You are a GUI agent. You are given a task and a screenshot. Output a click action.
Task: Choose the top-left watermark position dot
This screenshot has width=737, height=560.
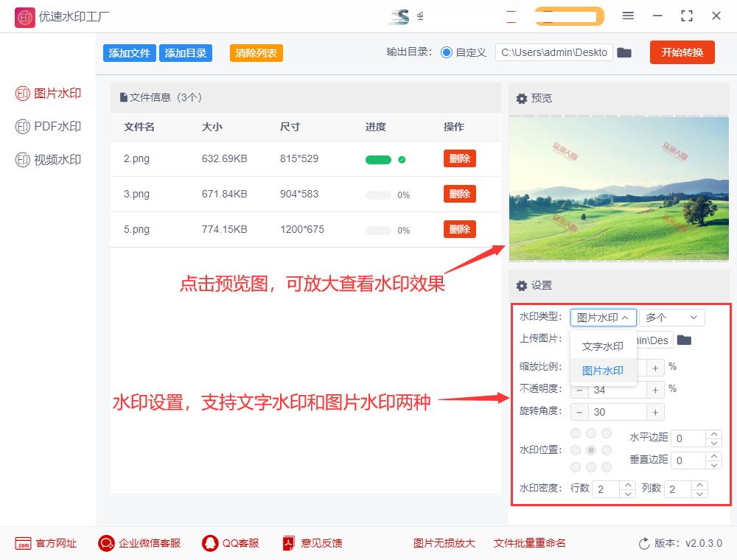tap(575, 434)
